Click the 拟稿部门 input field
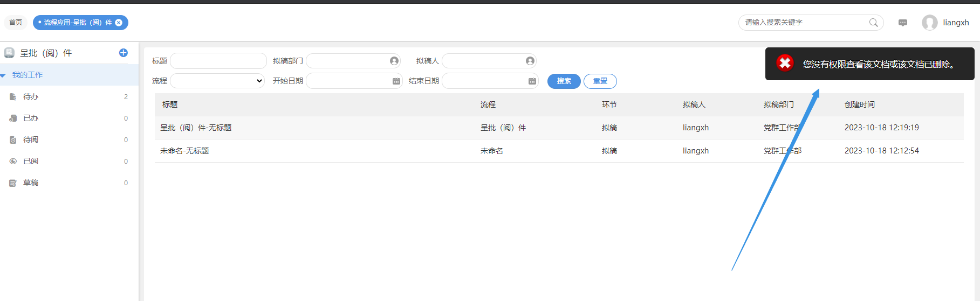Viewport: 980px width, 301px height. tap(353, 61)
